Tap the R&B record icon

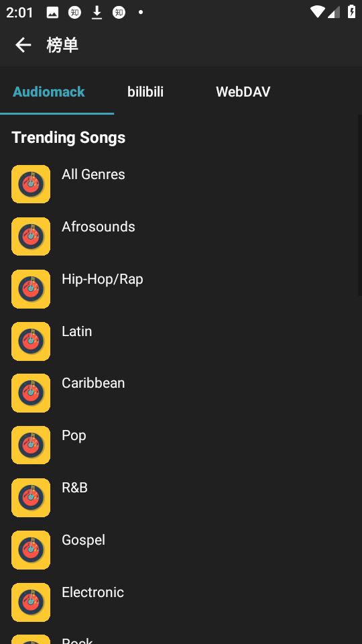31,497
